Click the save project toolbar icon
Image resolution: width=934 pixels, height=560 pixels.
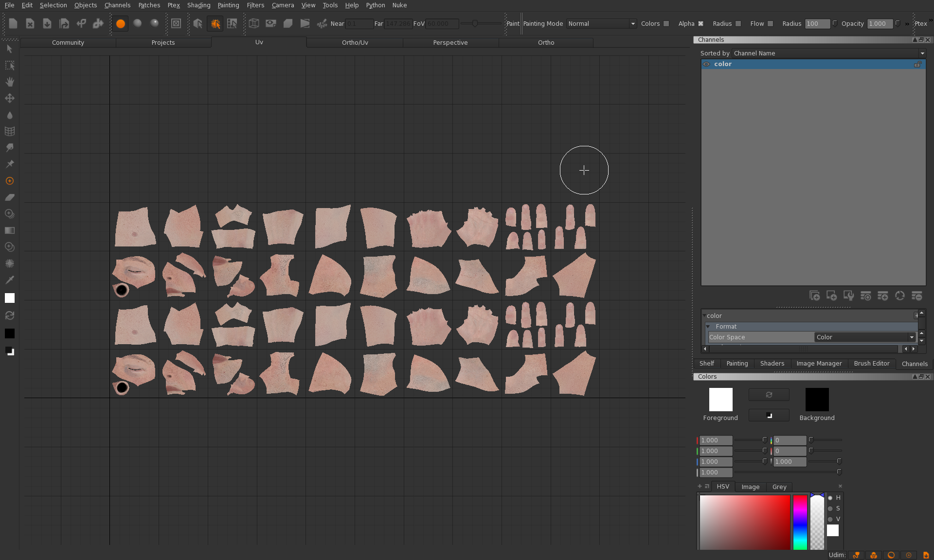[47, 23]
